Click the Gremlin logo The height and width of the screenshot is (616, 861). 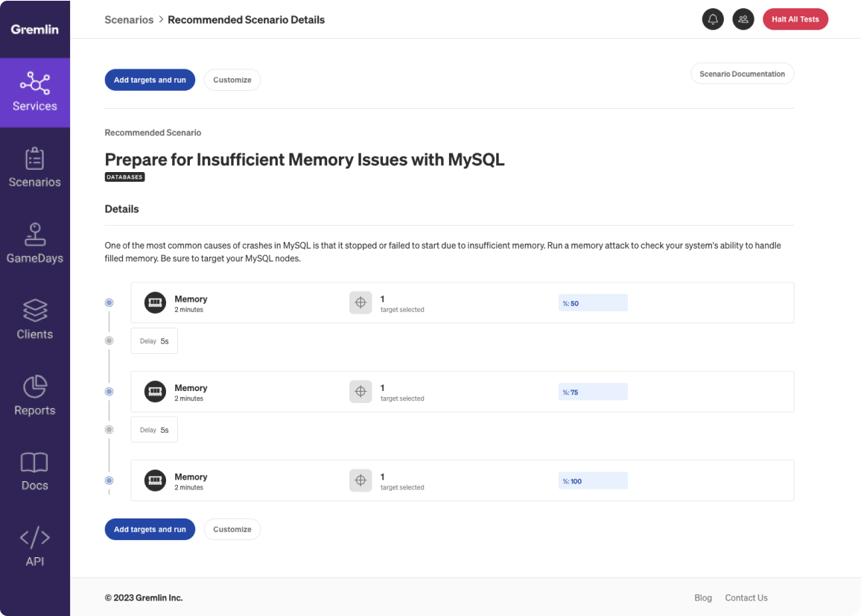35,30
